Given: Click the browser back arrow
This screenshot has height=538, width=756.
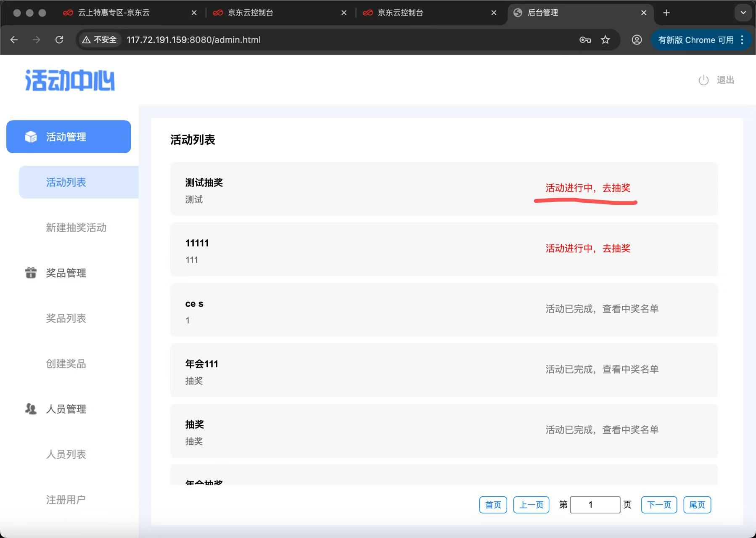Looking at the screenshot, I should (14, 40).
